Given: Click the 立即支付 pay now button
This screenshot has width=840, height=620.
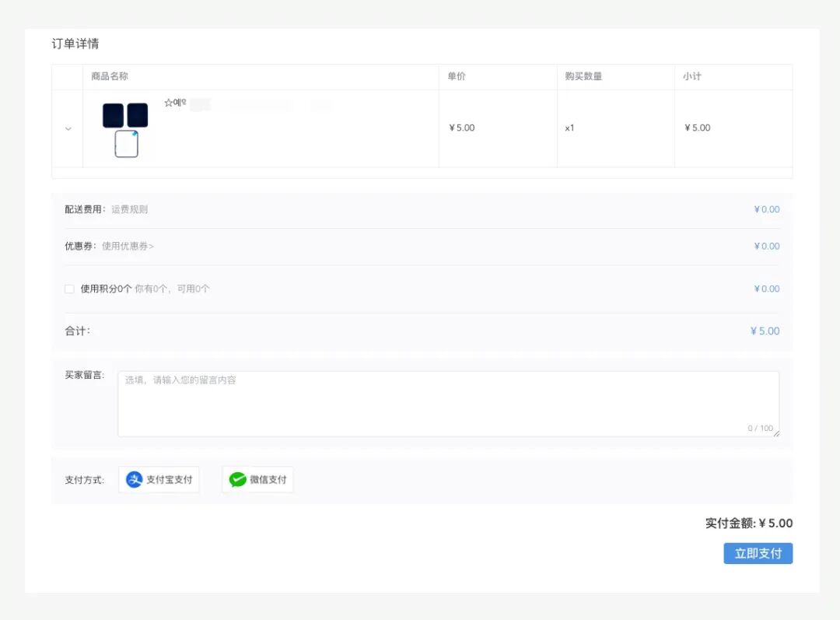Looking at the screenshot, I should pyautogui.click(x=758, y=554).
